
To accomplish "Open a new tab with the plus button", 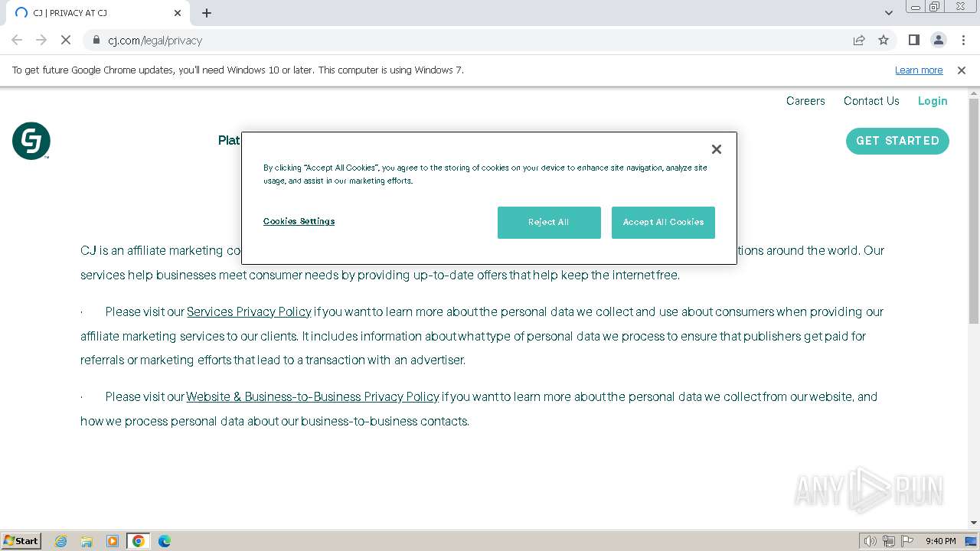I will click(207, 13).
